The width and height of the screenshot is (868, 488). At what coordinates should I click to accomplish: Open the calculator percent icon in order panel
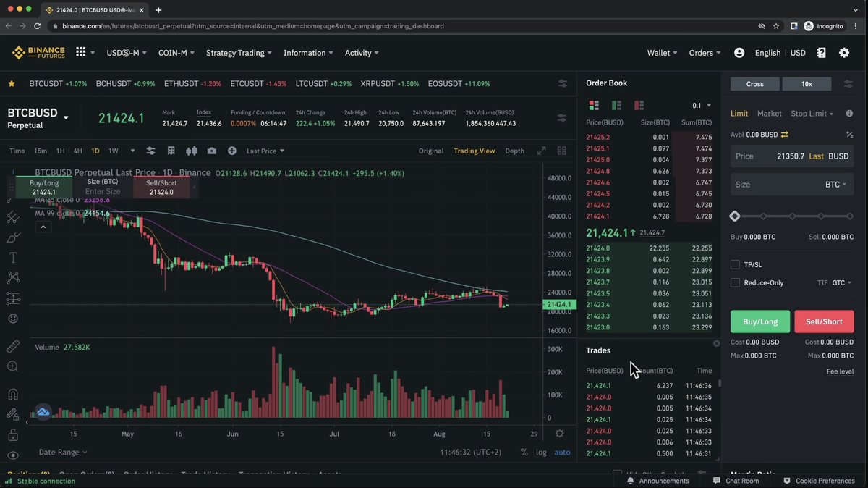[849, 135]
